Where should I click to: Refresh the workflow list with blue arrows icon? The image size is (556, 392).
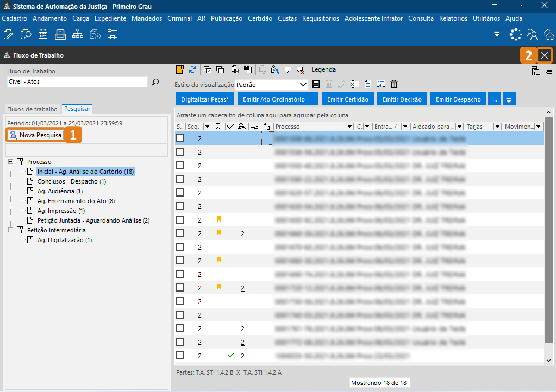click(192, 69)
